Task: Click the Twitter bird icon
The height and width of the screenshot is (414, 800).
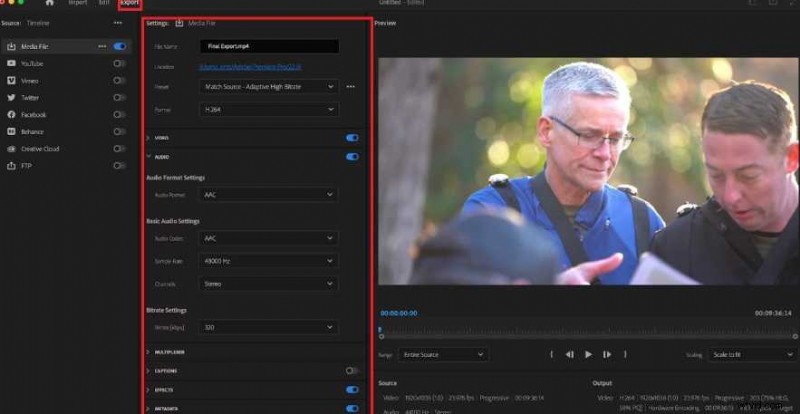Action: (11, 98)
